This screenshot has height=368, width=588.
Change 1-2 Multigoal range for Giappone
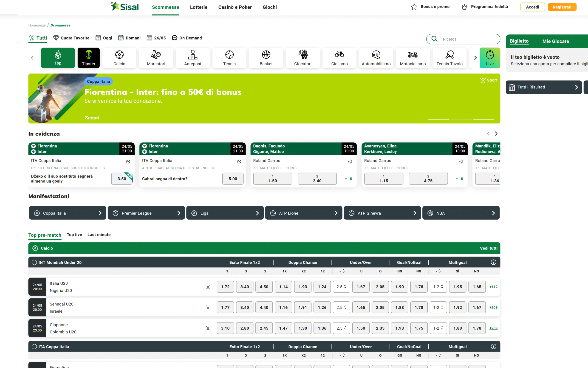click(x=438, y=328)
